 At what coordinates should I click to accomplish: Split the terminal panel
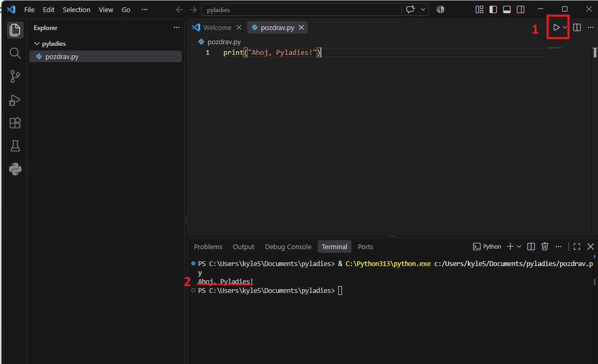(x=531, y=247)
